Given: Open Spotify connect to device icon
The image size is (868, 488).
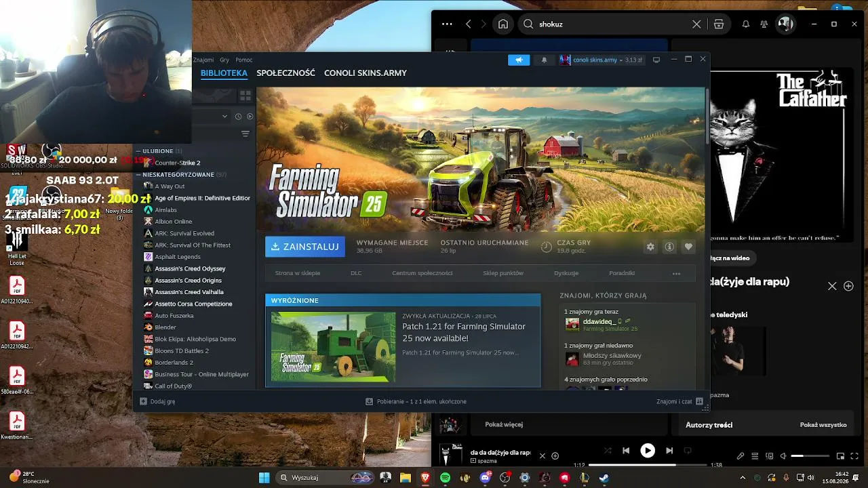Looking at the screenshot, I should (769, 456).
